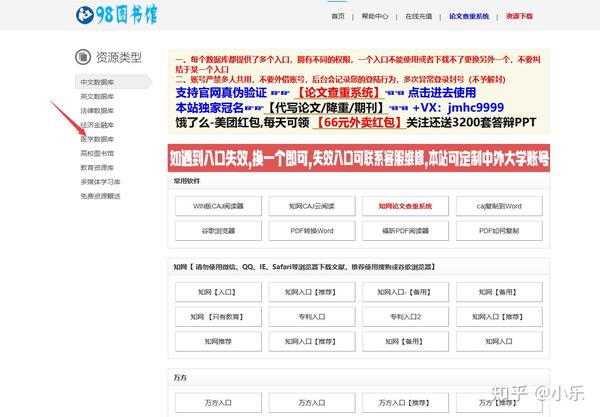
Task: Open the 专利入口2 button
Action: [405, 317]
